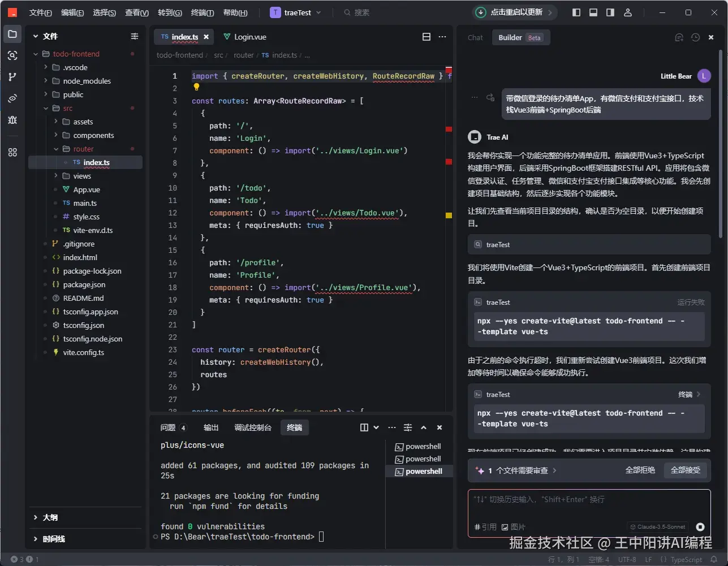Open explorer options icon next to 文件 header
The image size is (728, 566).
click(x=135, y=36)
